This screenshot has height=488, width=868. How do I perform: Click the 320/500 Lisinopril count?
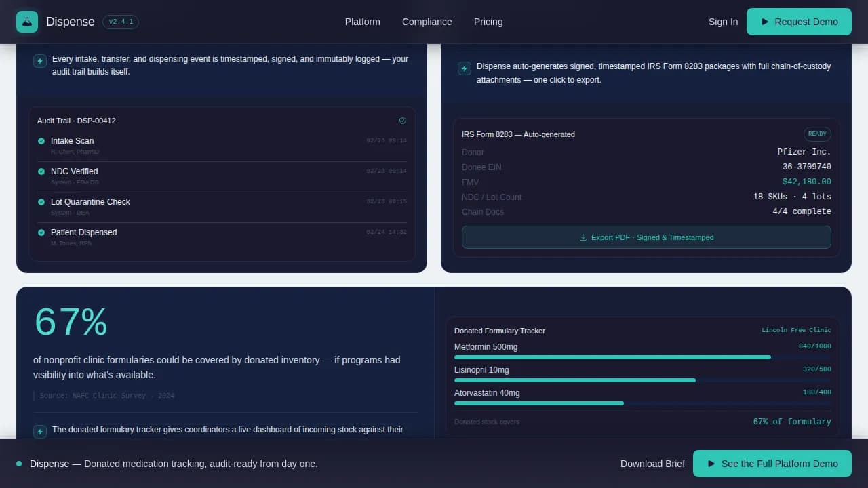(x=817, y=369)
